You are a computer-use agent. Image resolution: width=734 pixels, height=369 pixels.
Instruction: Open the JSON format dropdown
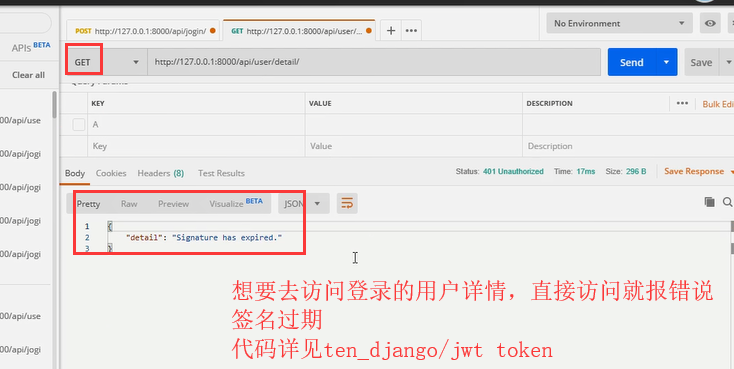pos(303,204)
